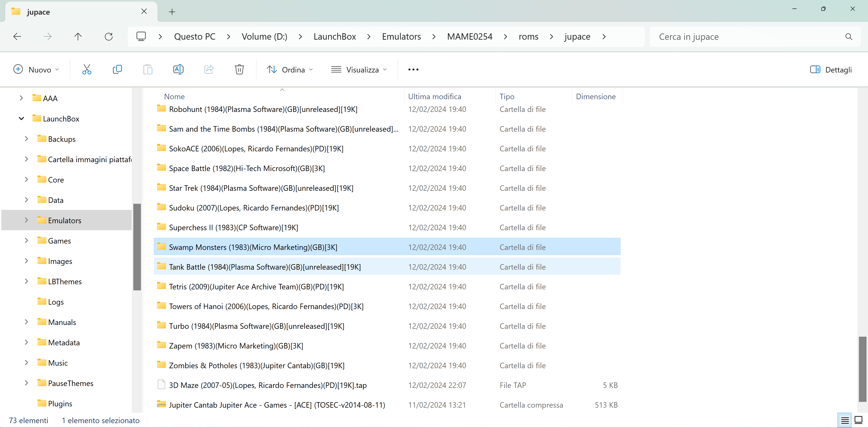Refresh the jupace folder view
Viewport: 868px width, 428px height.
pyautogui.click(x=108, y=36)
